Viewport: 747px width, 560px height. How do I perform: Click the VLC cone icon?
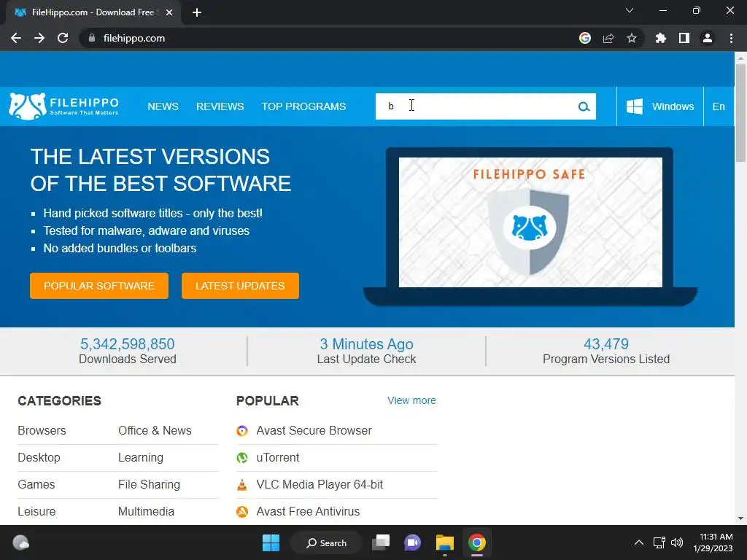[242, 485]
